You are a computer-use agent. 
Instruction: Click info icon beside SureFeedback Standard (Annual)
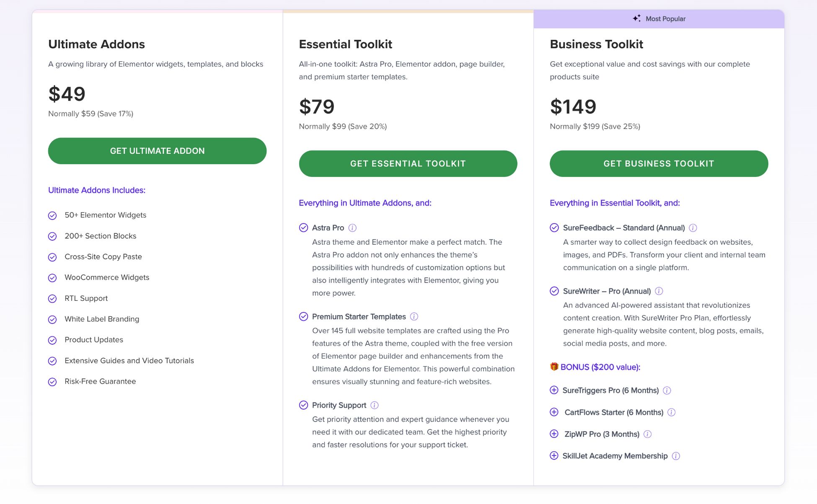[x=693, y=228]
